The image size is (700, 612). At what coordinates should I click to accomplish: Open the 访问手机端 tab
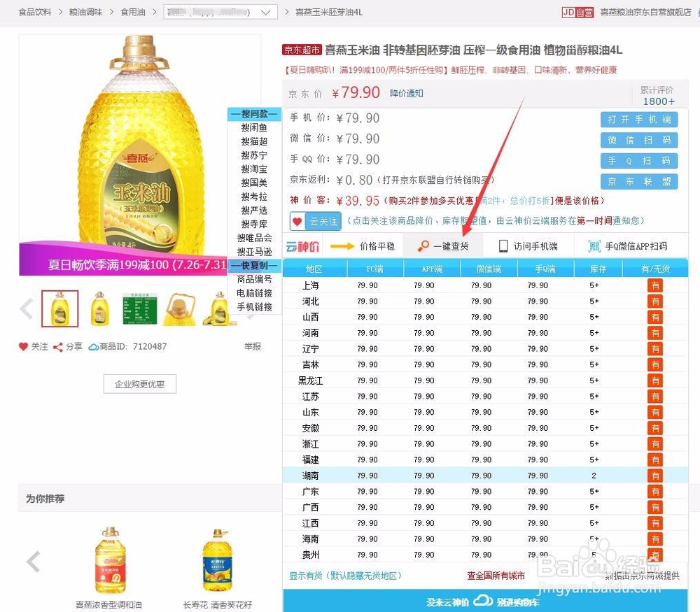[528, 245]
